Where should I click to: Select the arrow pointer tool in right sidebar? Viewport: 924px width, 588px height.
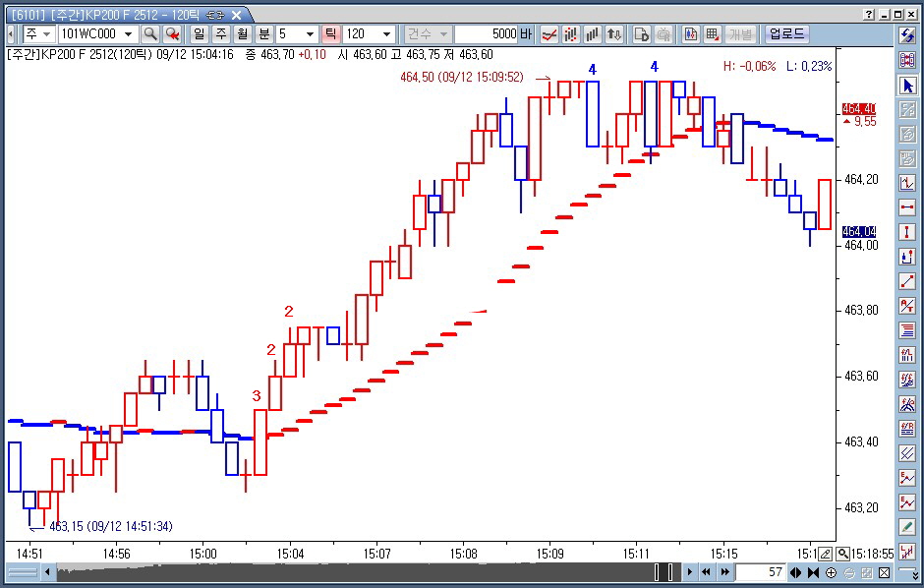point(907,86)
